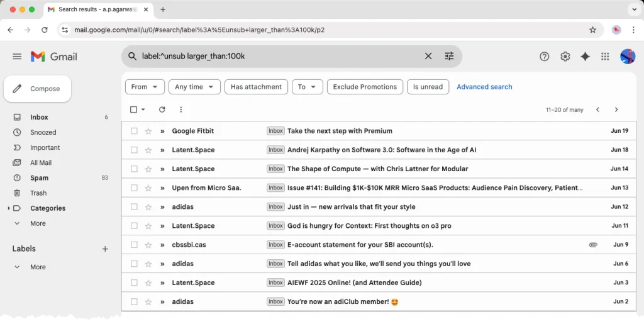This screenshot has width=644, height=331.
Task: View site information icon in address bar
Action: [65, 30]
